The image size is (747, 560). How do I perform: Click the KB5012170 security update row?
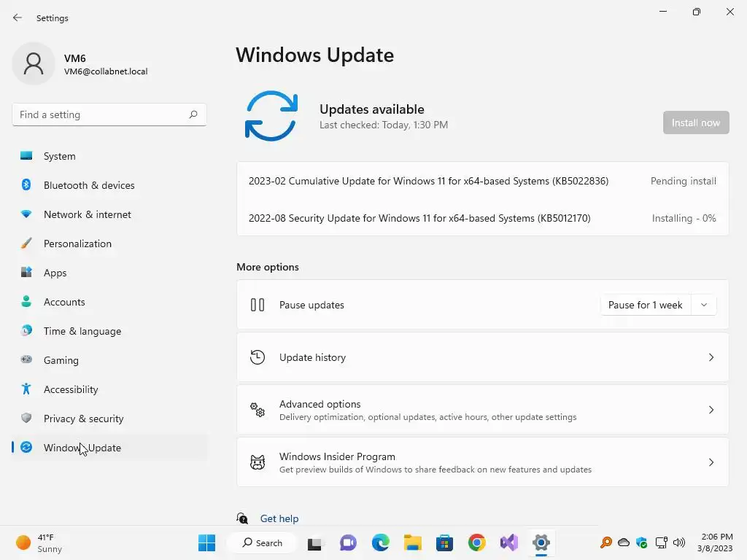pyautogui.click(x=482, y=218)
